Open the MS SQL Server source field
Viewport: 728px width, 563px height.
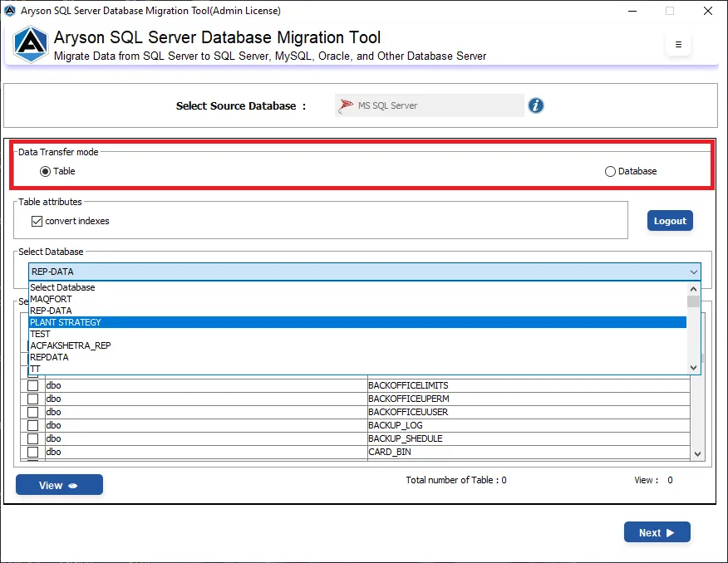(430, 105)
